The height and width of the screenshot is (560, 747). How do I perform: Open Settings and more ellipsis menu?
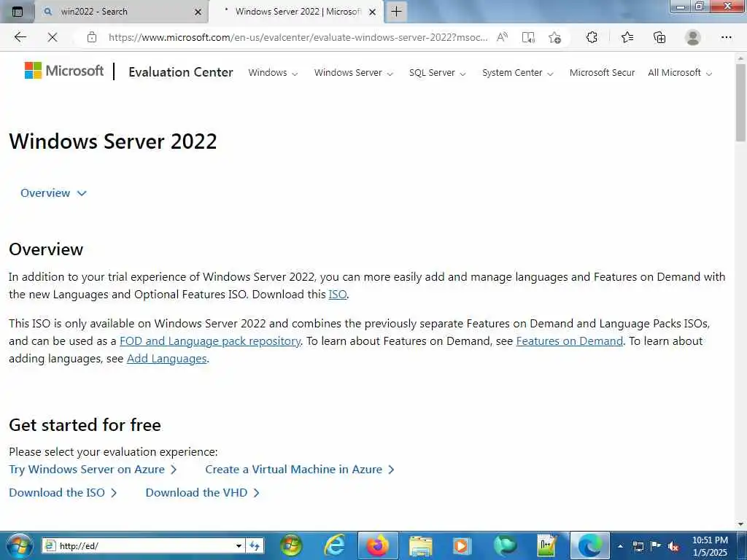pos(726,37)
